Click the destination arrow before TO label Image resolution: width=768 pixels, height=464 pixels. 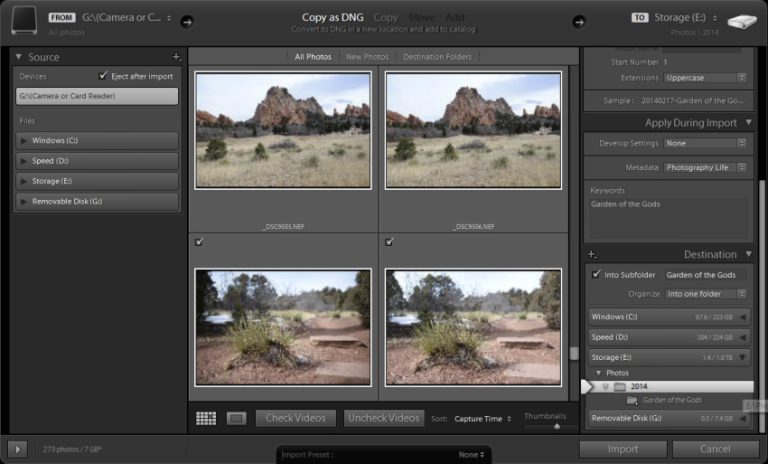coord(578,22)
